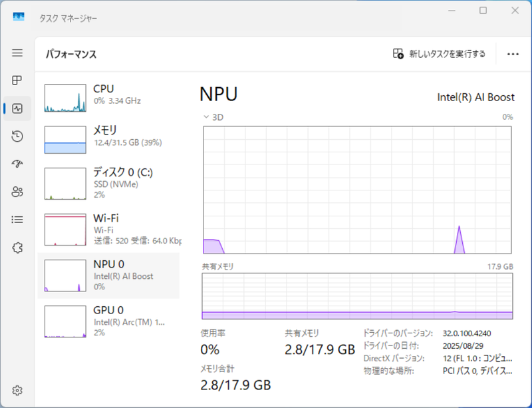Click the 共有メモリ usage graph
532x408 pixels.
tap(357, 296)
